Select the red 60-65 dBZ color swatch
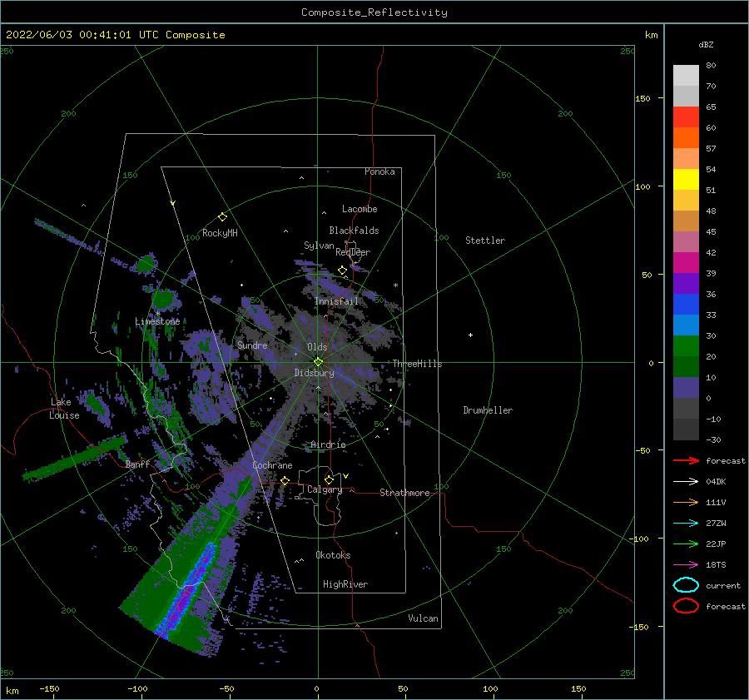 pyautogui.click(x=686, y=117)
